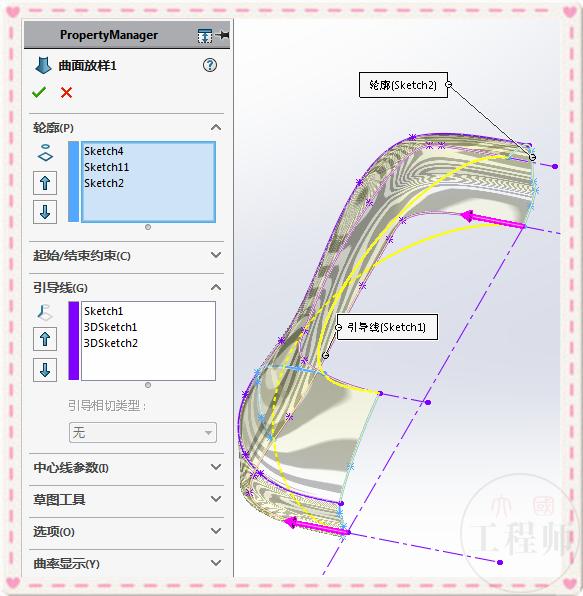Click the profiles list resize handle
This screenshot has width=583, height=596.
[x=148, y=227]
